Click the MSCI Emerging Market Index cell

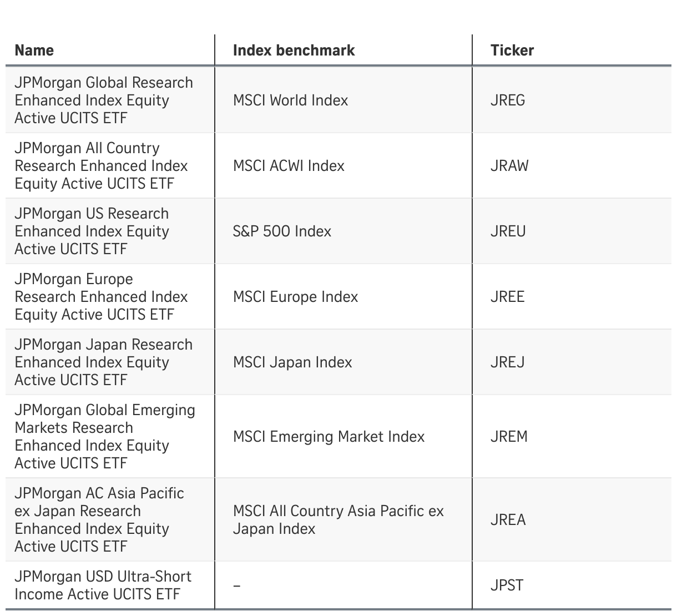click(x=329, y=437)
